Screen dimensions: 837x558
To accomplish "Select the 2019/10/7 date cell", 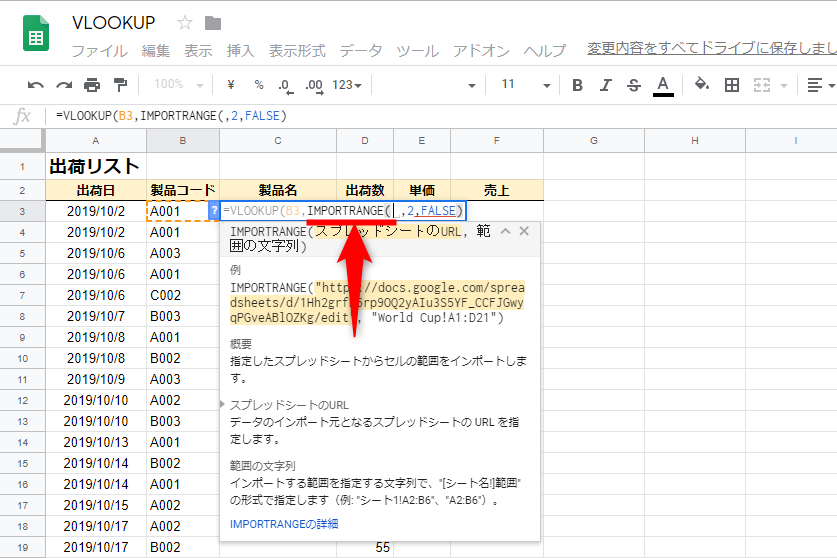I will point(96,316).
